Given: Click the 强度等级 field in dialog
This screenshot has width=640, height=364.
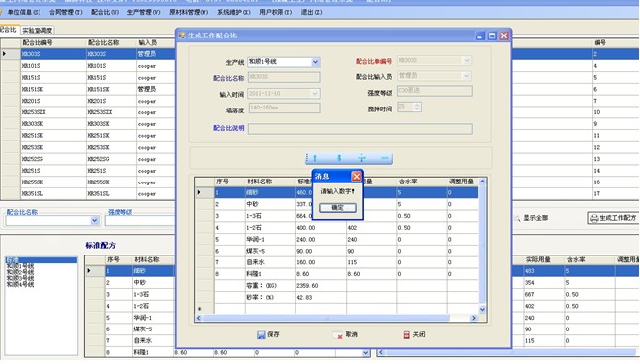Looking at the screenshot, I should point(435,91).
